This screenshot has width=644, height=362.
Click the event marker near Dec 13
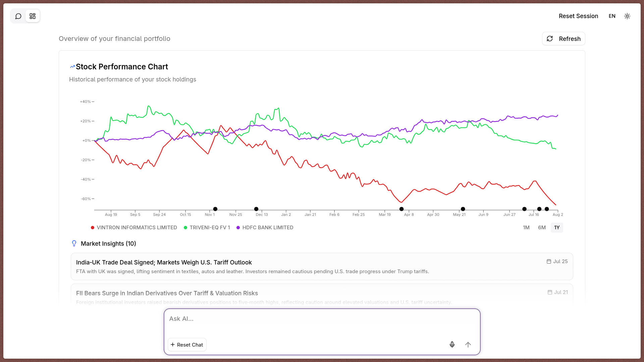256,209
